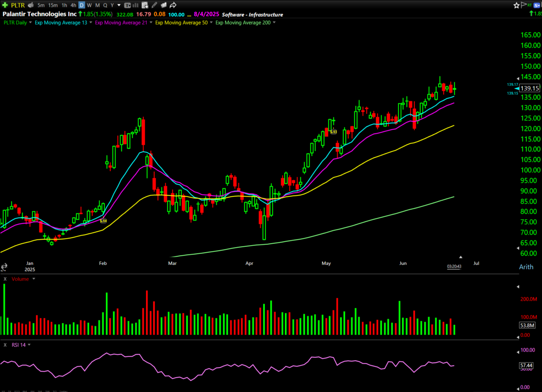Viewport: 542px width, 392px height.
Task: Click the Volume pane upper scale arrow
Action: (x=518, y=287)
